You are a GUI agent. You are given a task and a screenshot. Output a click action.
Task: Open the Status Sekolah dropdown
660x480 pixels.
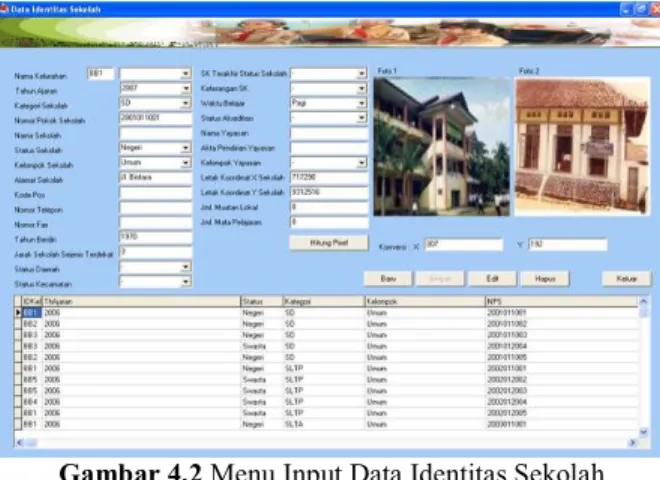point(185,148)
